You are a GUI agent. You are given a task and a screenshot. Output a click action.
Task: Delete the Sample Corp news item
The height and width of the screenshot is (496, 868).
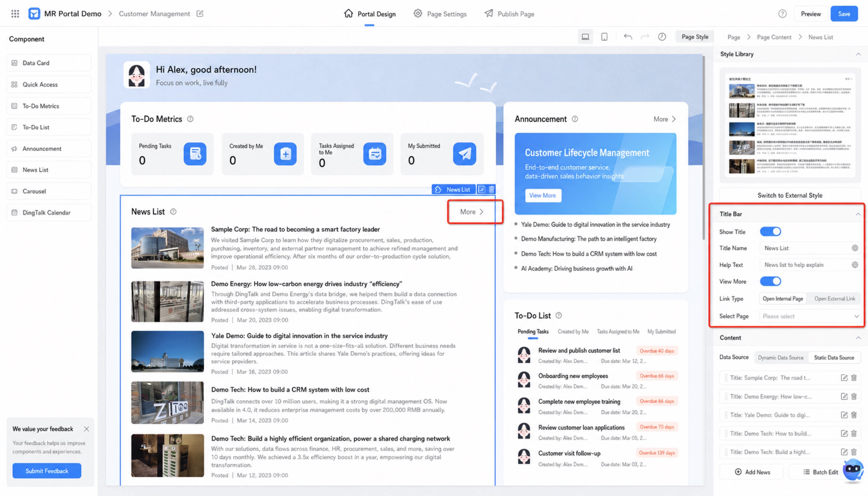[854, 377]
